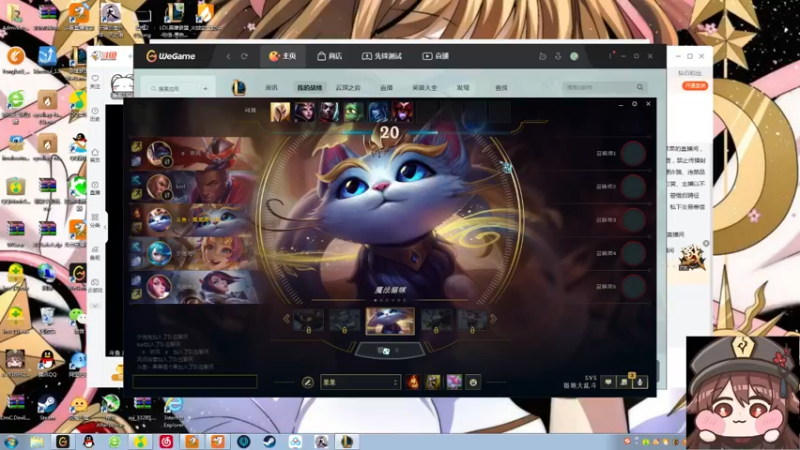Pick the second bench champion portrait
The height and width of the screenshot is (450, 800).
point(305,112)
